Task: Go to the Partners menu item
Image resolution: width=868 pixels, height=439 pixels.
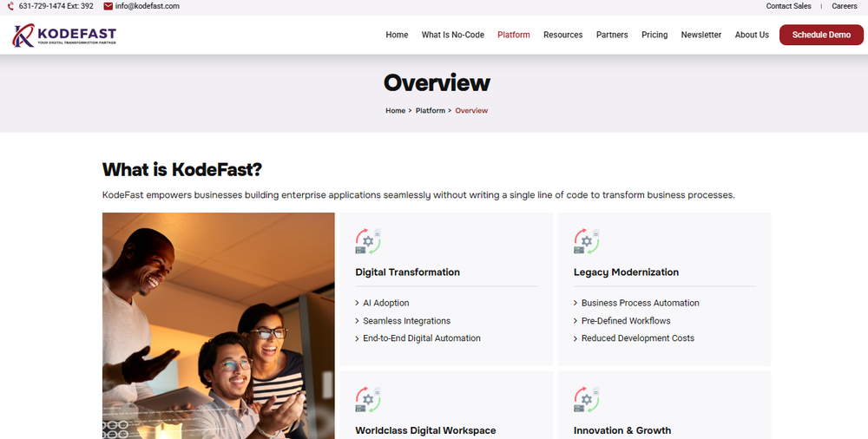Action: coord(612,35)
